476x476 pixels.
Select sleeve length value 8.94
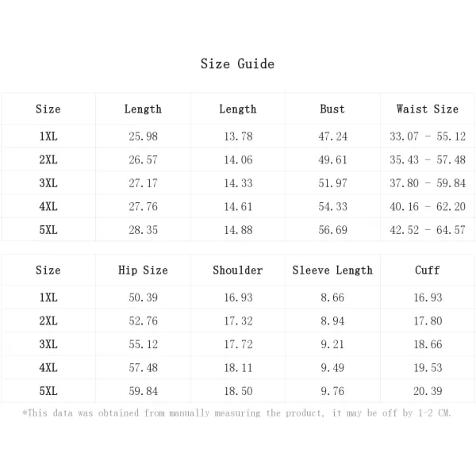332,321
